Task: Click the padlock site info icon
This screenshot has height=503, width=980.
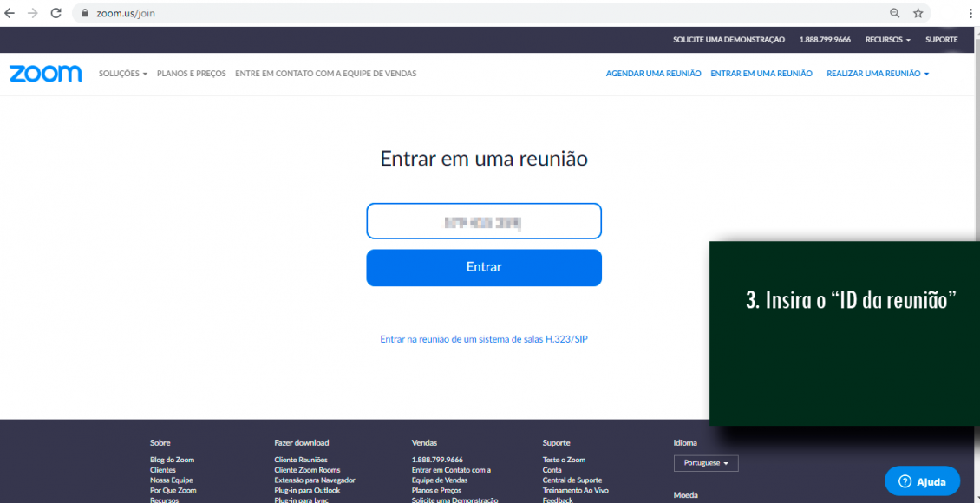Action: tap(86, 13)
